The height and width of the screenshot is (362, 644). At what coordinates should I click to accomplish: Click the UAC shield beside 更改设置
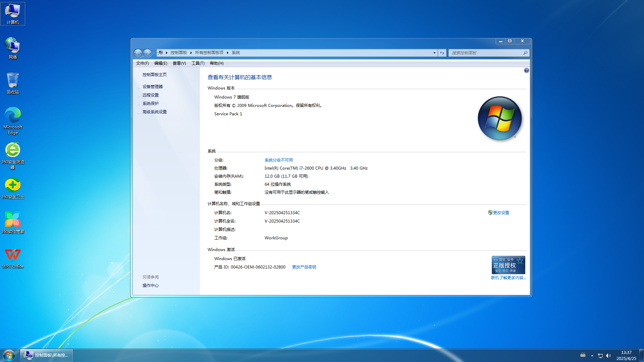490,212
